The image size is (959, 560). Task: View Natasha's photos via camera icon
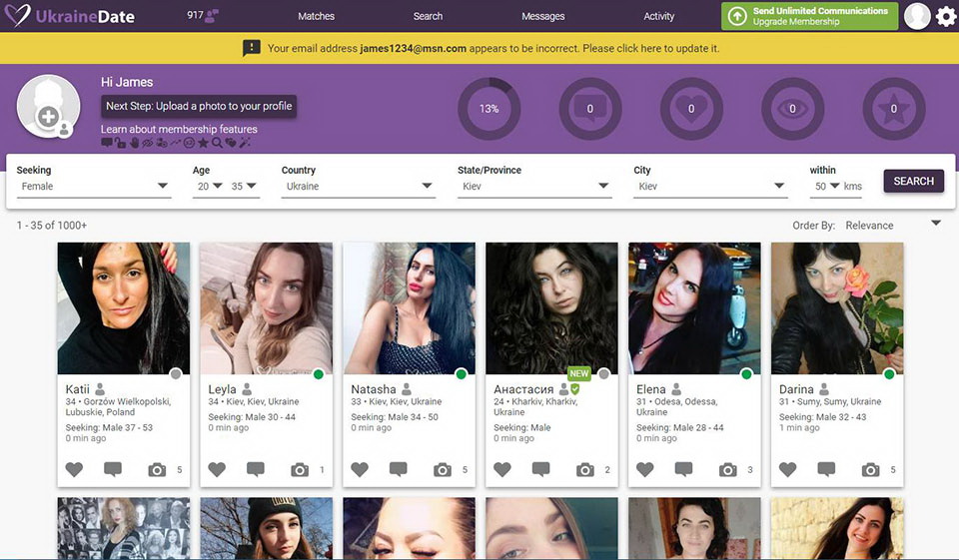(x=443, y=469)
